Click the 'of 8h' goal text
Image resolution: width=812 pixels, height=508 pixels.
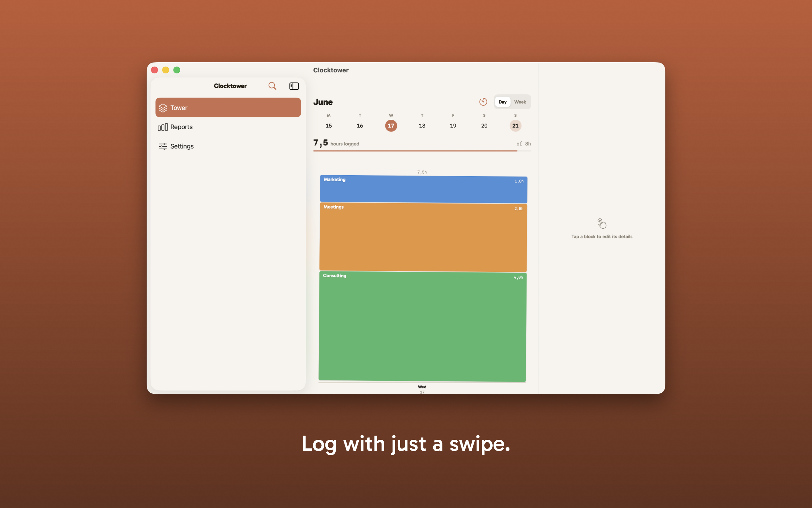point(523,144)
